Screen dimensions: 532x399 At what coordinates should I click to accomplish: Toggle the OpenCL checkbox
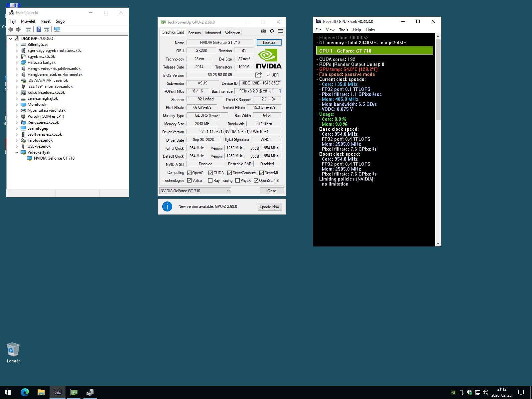(189, 173)
